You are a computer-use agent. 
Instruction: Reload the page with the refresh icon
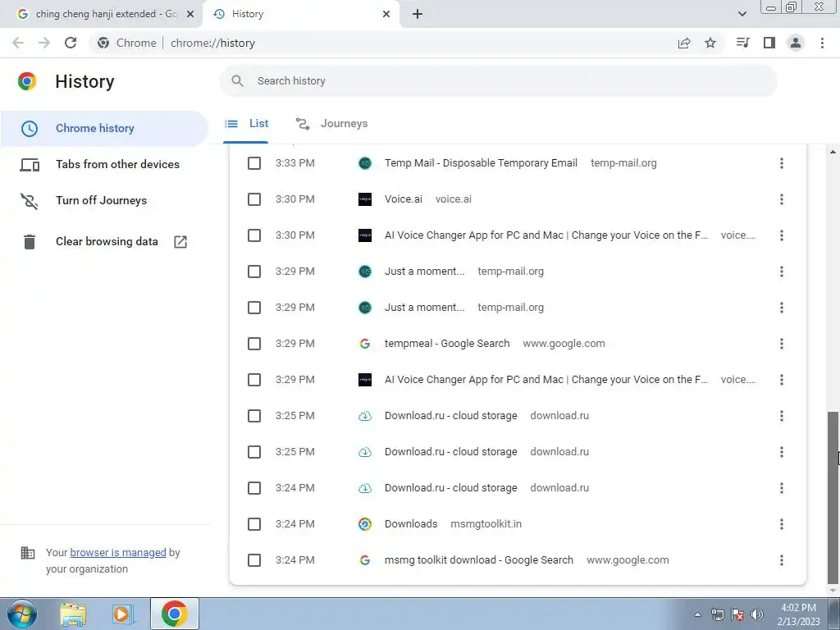[71, 43]
